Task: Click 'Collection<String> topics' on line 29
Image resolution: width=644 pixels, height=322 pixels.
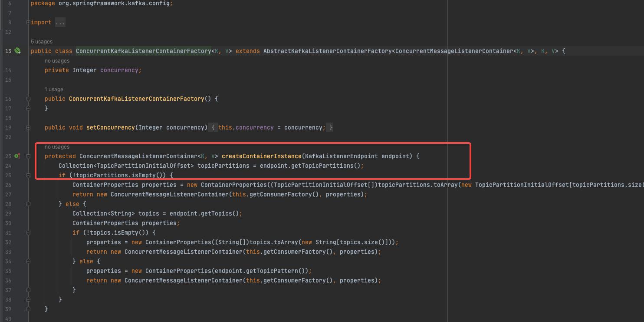Action: click(x=116, y=213)
